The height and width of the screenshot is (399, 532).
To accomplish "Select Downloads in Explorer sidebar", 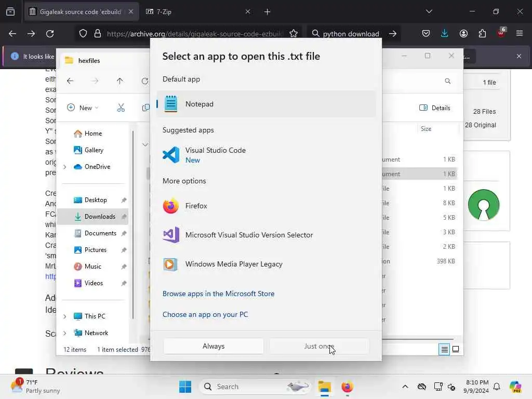I will coord(92,217).
